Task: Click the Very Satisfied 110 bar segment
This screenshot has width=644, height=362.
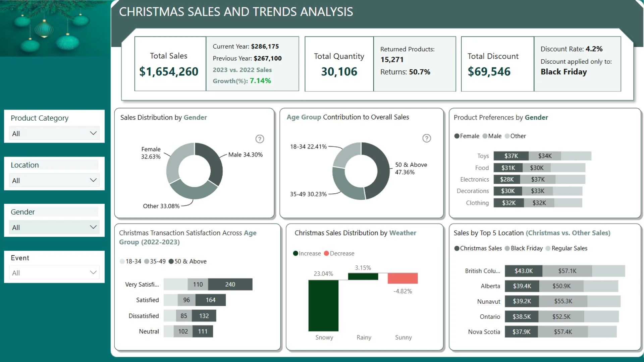Action: tap(198, 284)
